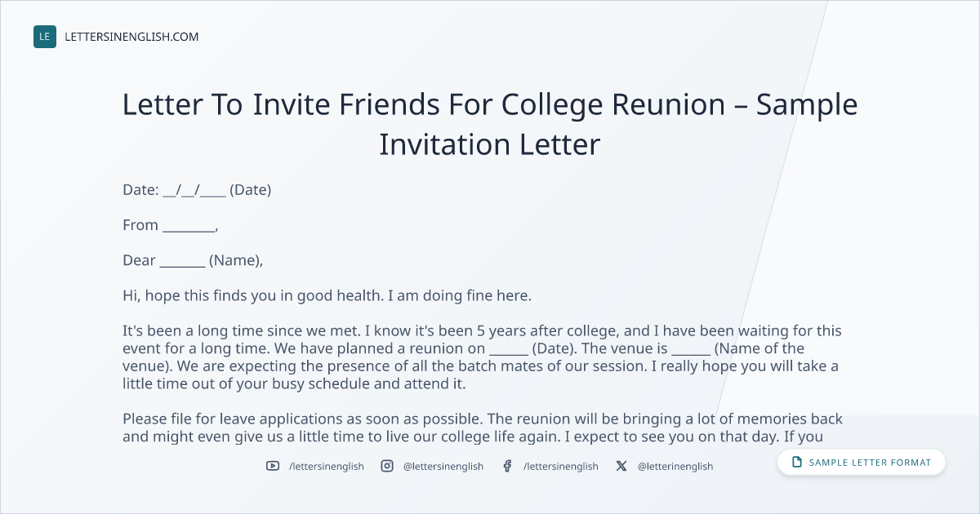Screen dimensions: 980x514
Task: Click the 'Please file for leave applications' paragraph
Action: tap(483, 428)
